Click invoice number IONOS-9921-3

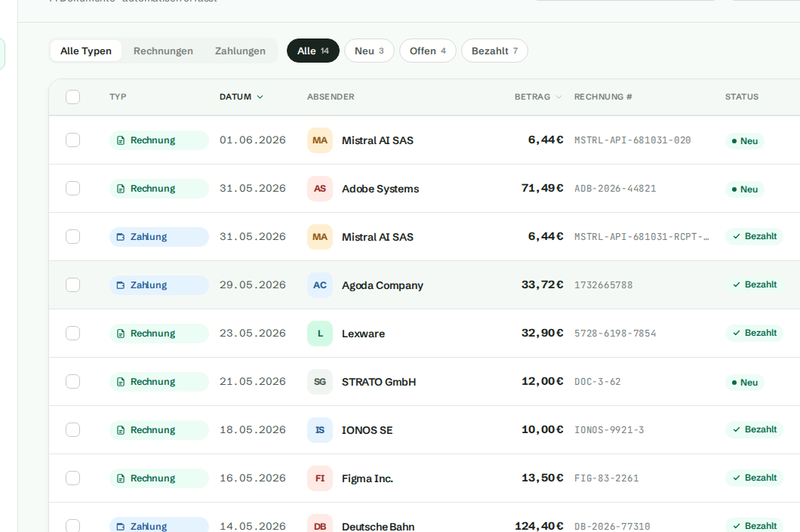pyautogui.click(x=609, y=430)
